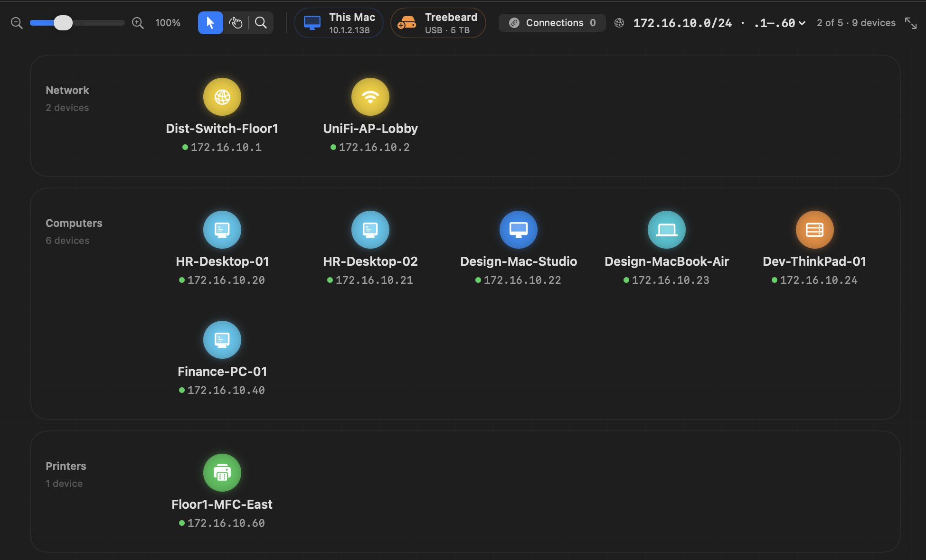
Task: Click the IP address 172.16.10.22
Action: coord(522,280)
